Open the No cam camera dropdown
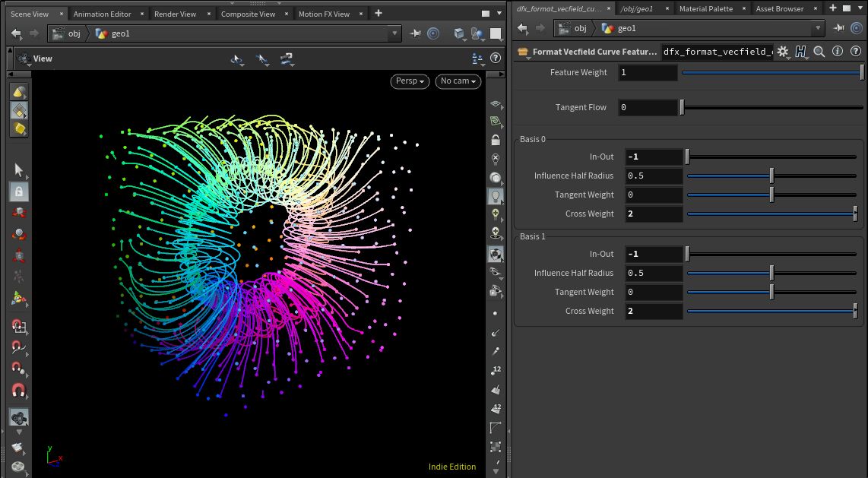 pyautogui.click(x=458, y=81)
